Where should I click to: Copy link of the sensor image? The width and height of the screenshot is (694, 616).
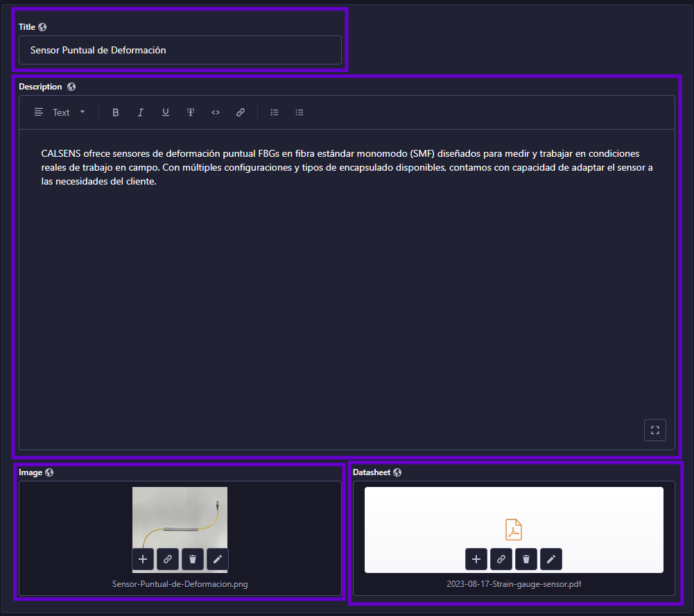tap(168, 559)
